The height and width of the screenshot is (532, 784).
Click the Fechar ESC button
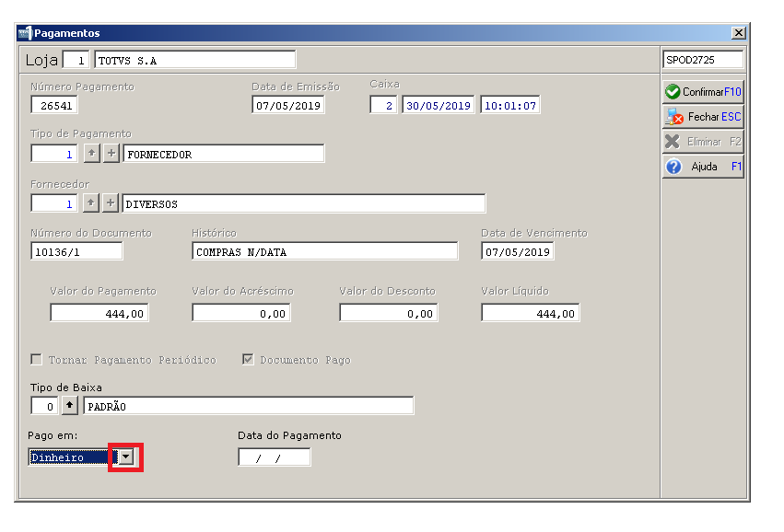pyautogui.click(x=703, y=117)
